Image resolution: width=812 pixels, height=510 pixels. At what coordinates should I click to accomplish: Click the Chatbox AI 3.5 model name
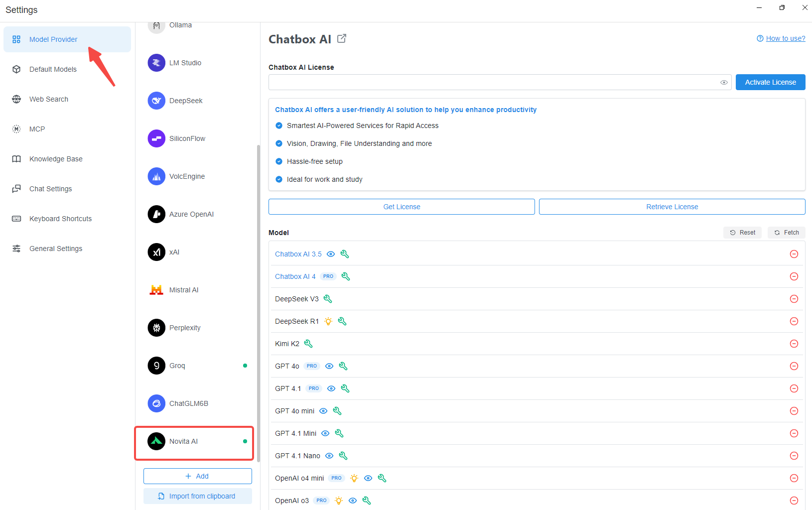pyautogui.click(x=298, y=254)
